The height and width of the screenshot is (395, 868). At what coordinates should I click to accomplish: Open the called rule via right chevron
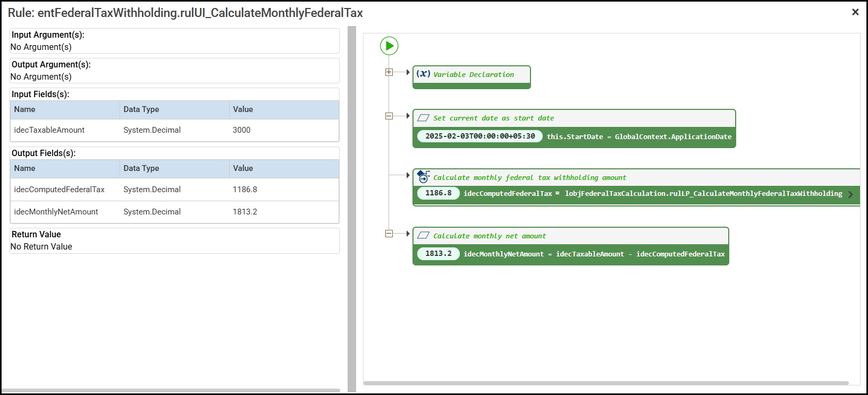point(850,194)
